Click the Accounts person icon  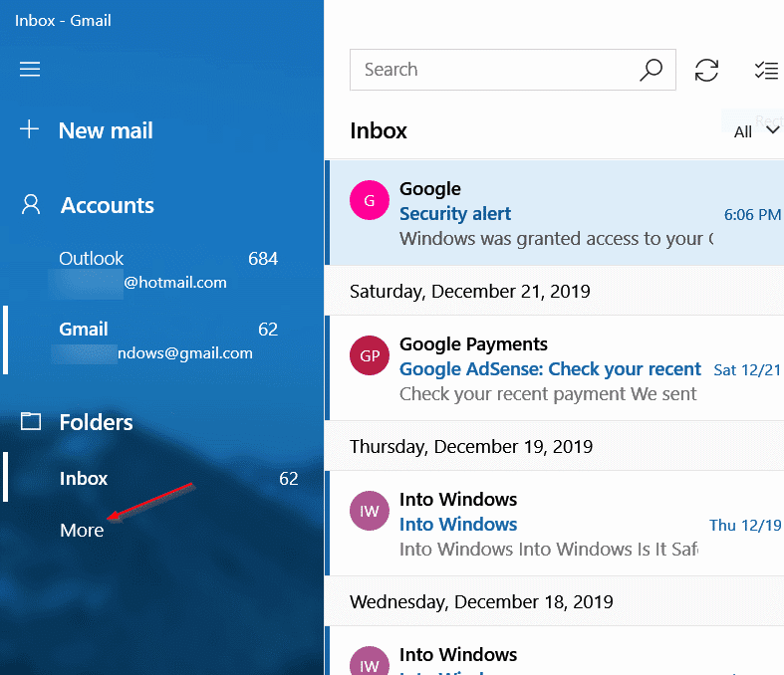[x=31, y=205]
